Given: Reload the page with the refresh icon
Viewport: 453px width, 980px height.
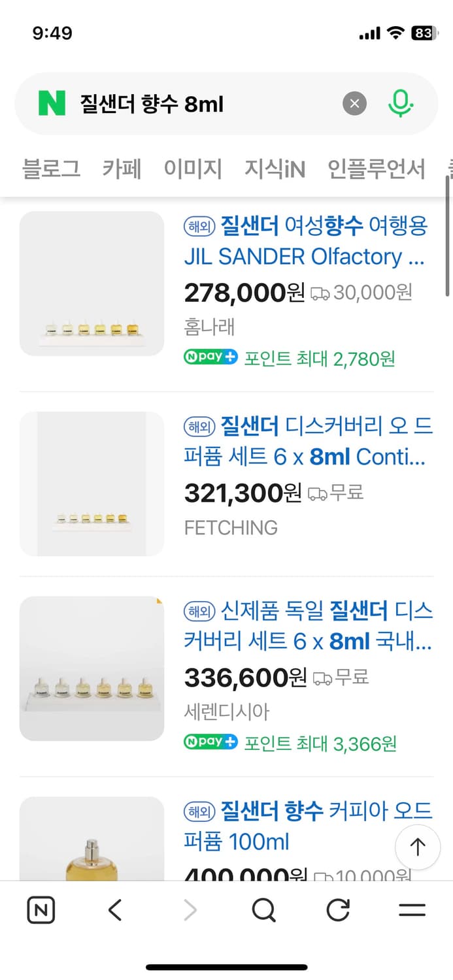Looking at the screenshot, I should (337, 909).
